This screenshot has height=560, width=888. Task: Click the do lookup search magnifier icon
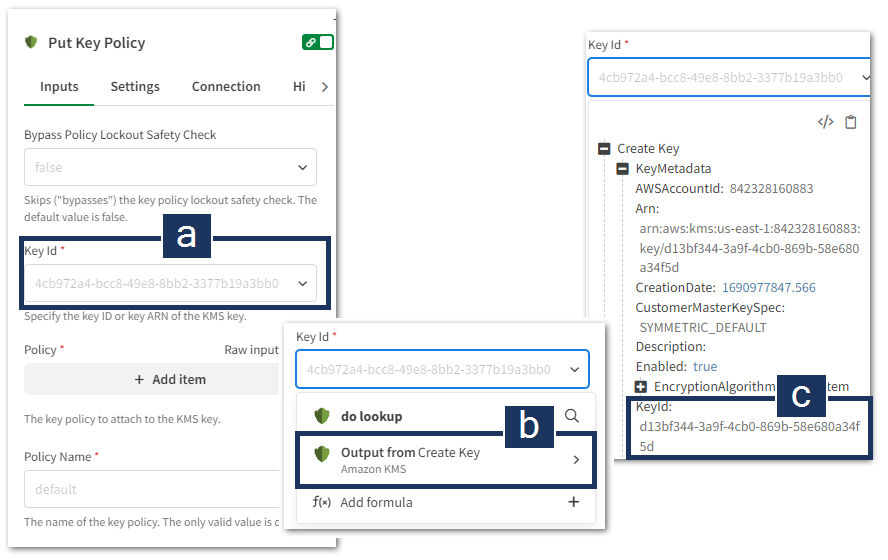pos(572,415)
